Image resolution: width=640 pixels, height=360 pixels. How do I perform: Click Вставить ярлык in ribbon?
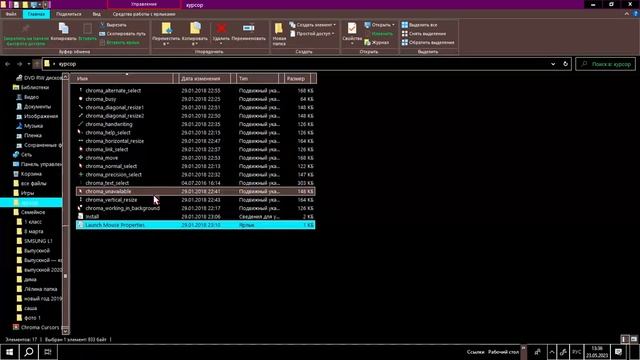click(x=119, y=42)
